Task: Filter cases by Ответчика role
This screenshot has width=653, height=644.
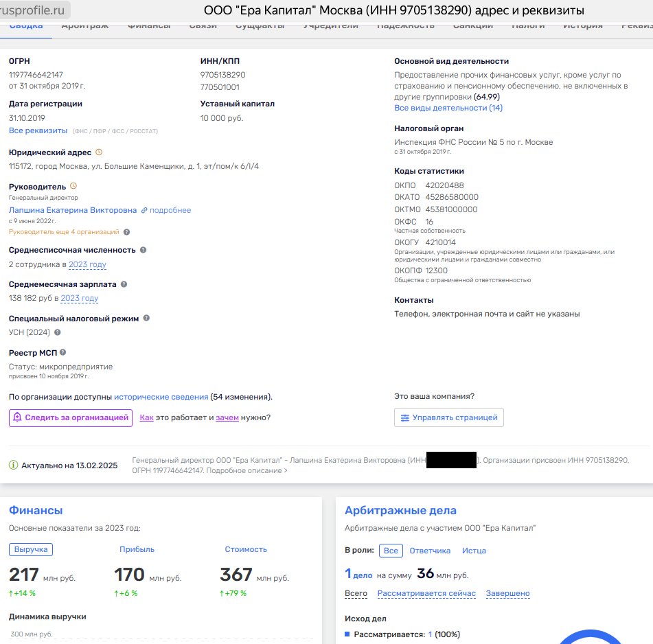Action: (x=430, y=551)
